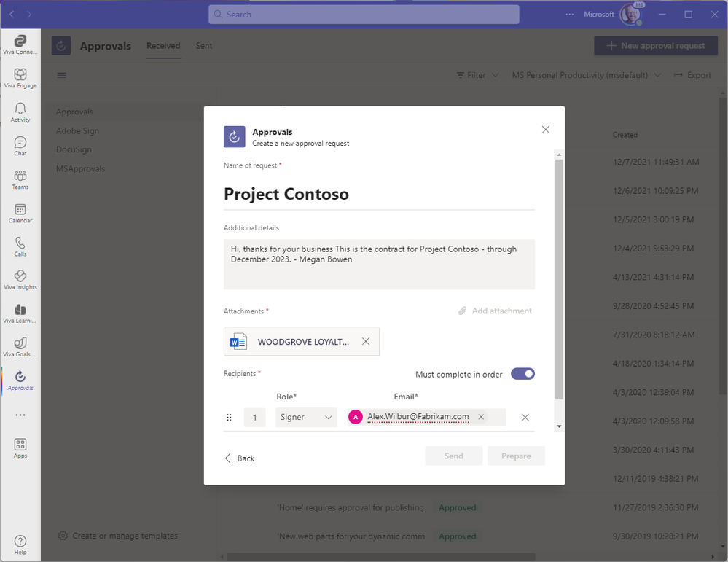The image size is (728, 562).
Task: Open Calls in the sidebar
Action: (20, 247)
